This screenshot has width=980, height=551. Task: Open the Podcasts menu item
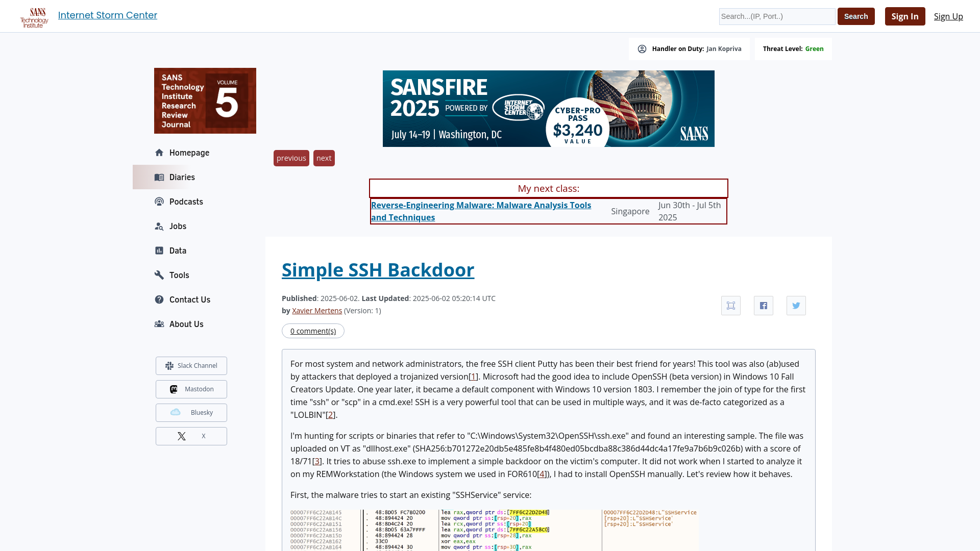click(186, 202)
